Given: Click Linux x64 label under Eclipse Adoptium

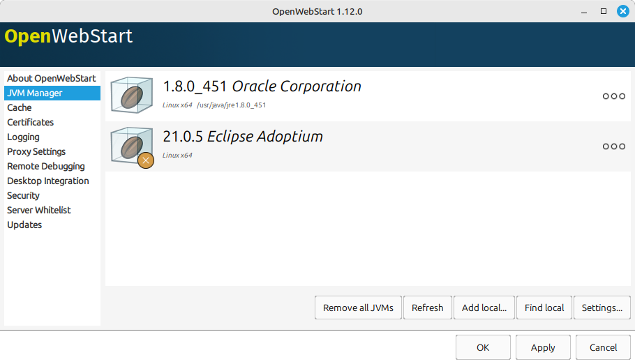Looking at the screenshot, I should pyautogui.click(x=177, y=155).
